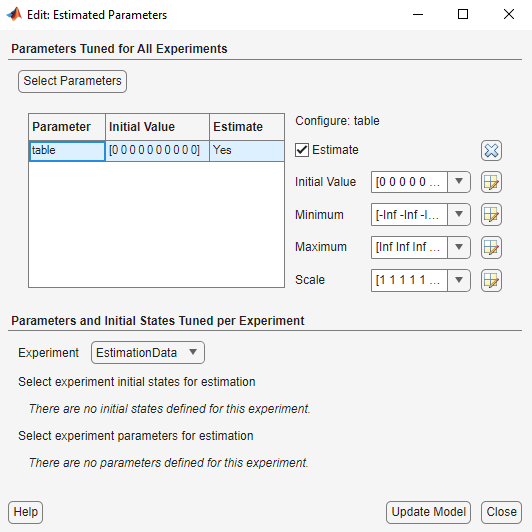Click the MATLAB logo in title bar

coord(14,15)
